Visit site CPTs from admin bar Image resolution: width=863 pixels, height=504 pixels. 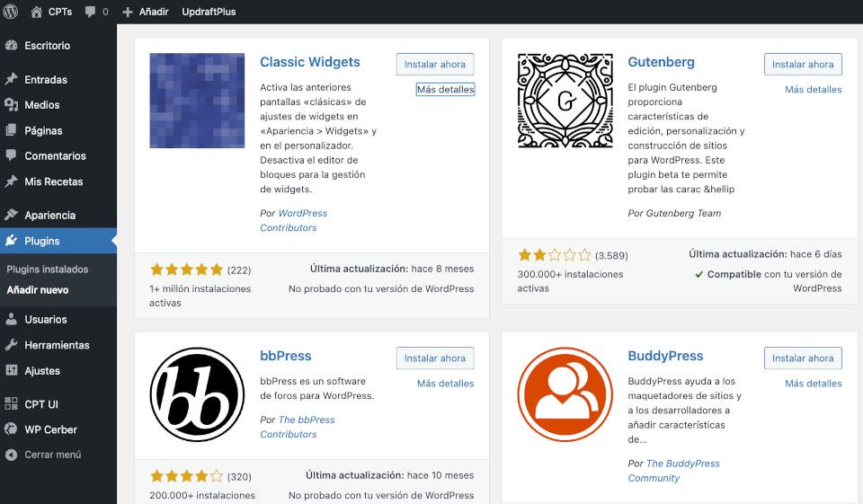coord(60,12)
